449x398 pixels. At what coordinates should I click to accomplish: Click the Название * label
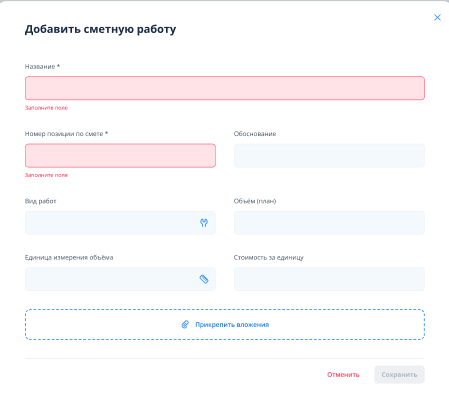tap(42, 67)
